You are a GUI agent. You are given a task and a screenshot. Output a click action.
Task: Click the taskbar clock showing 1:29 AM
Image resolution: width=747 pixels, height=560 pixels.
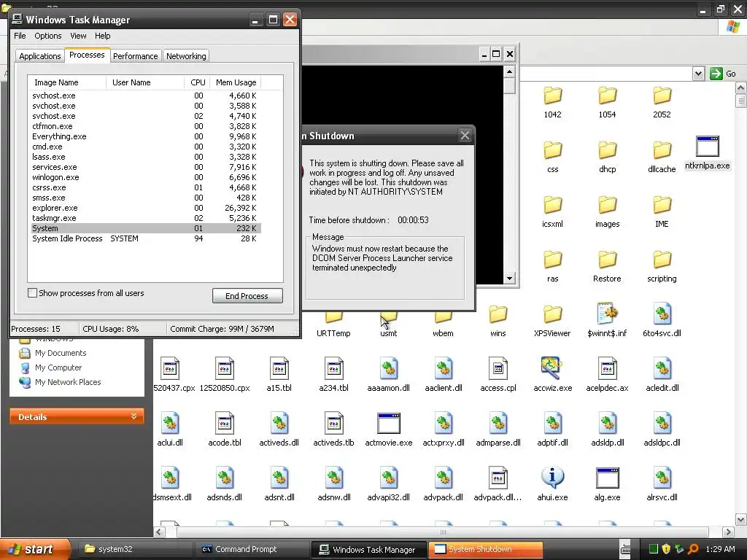coord(720,549)
